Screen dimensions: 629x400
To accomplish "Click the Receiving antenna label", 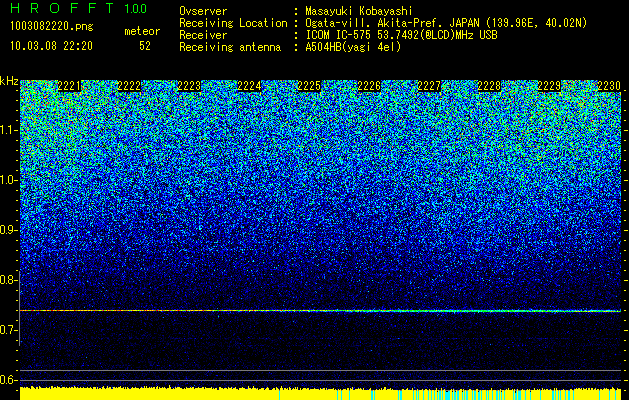I will [230, 47].
